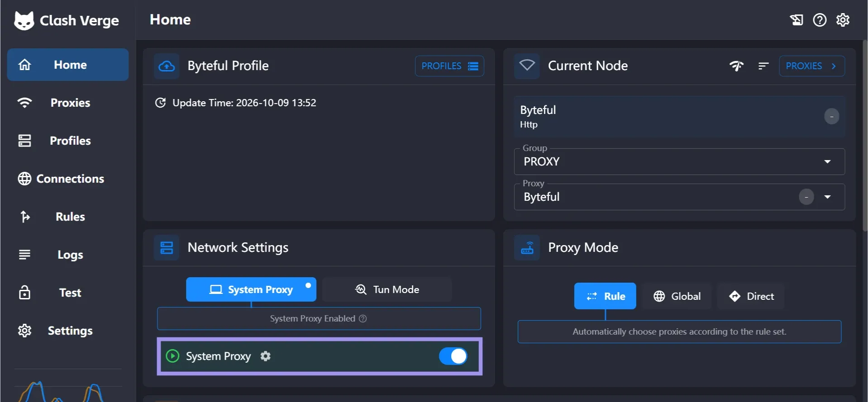Click the Current Node wifi card icon
Screen dimensions: 868x402
(x=527, y=66)
